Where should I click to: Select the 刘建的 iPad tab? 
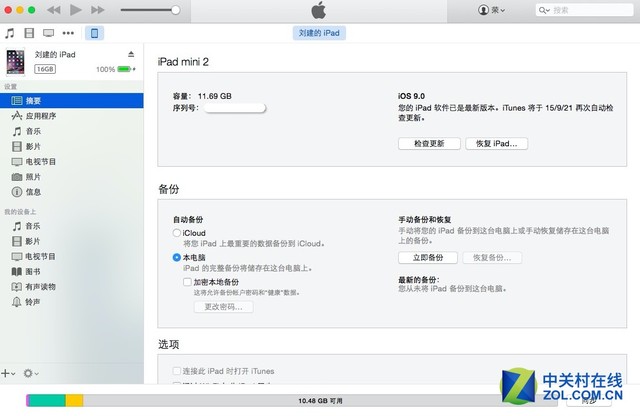click(x=319, y=33)
